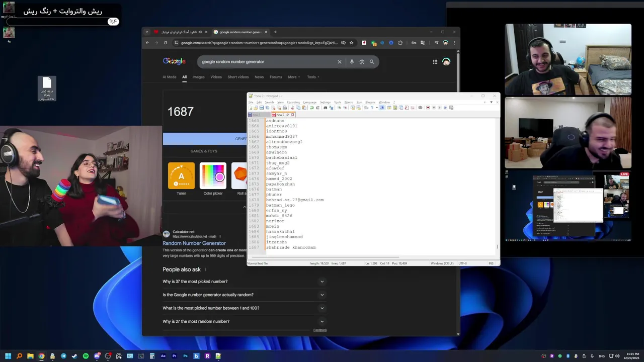Click Search by image lens icon

[x=362, y=62]
